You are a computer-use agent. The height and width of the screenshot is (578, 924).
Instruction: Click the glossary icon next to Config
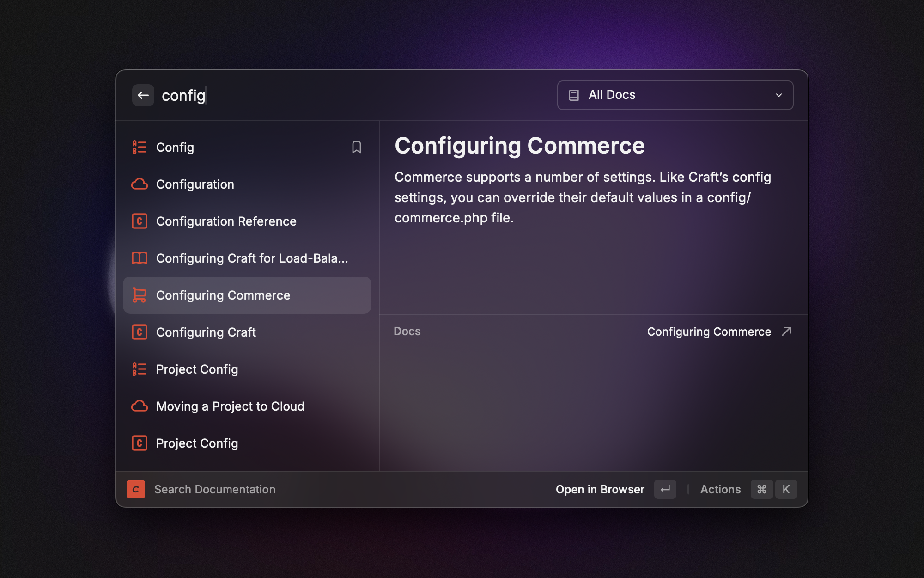139,147
